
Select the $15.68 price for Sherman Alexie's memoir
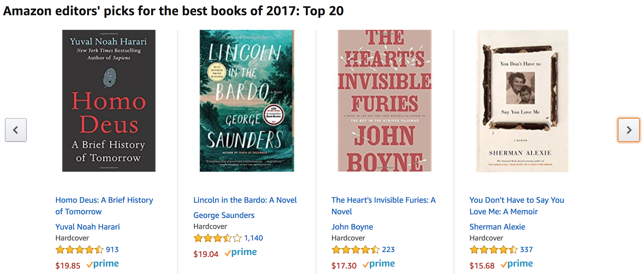pyautogui.click(x=482, y=265)
